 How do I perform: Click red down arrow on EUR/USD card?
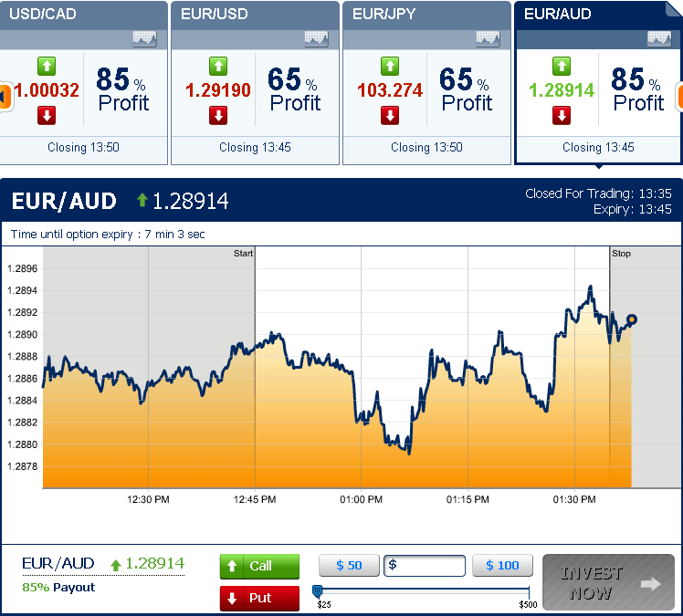218,116
